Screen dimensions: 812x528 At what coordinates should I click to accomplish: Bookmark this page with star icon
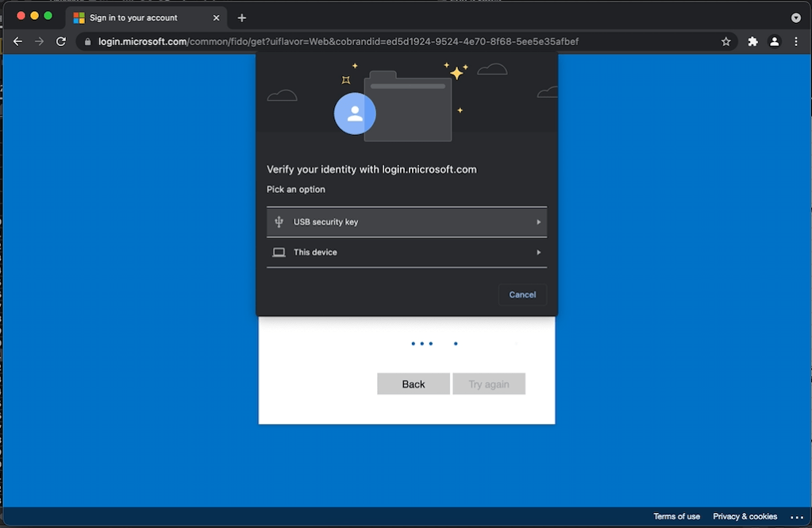725,41
